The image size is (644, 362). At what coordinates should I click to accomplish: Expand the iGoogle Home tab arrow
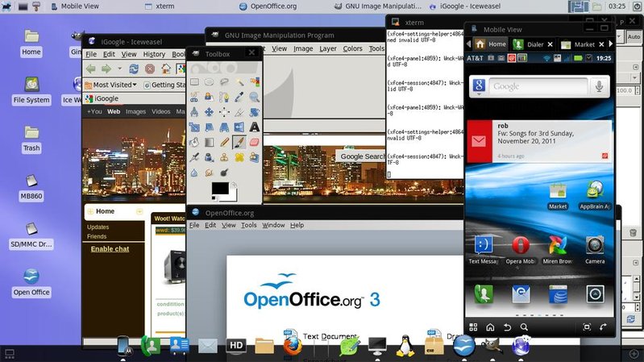coord(139,211)
